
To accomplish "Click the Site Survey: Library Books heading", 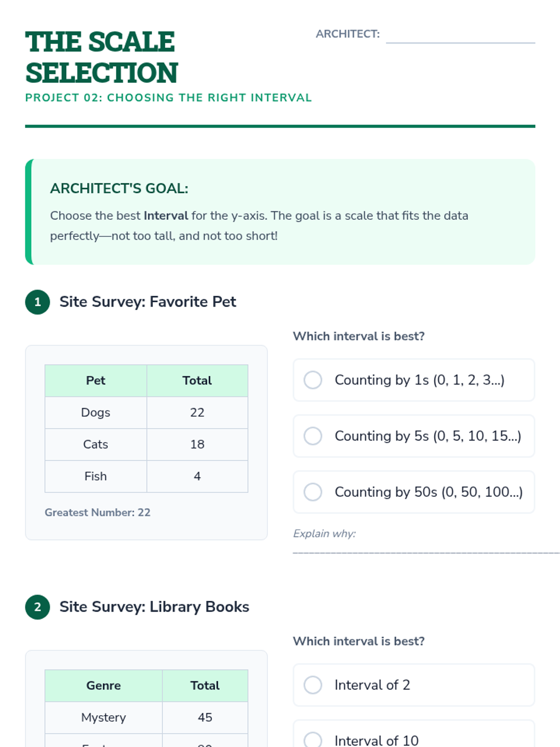I will coord(154,606).
